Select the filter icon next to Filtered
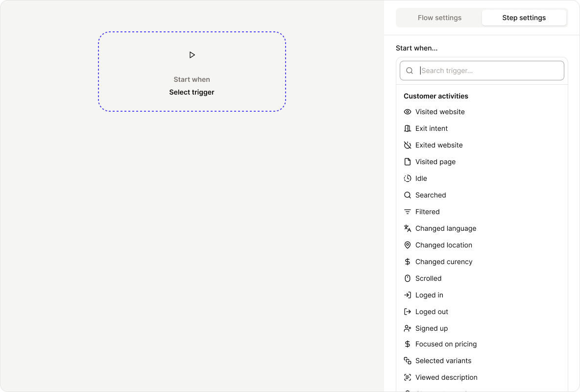 [408, 212]
